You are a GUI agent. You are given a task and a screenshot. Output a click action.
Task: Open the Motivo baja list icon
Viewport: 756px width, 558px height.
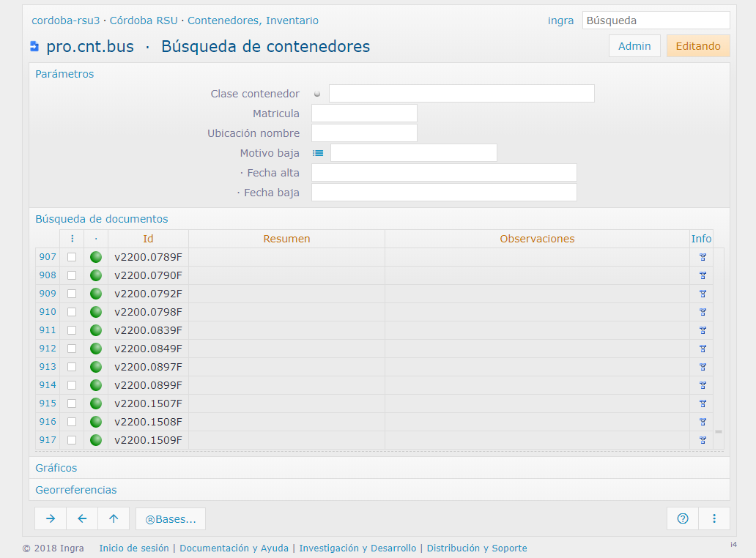(318, 153)
